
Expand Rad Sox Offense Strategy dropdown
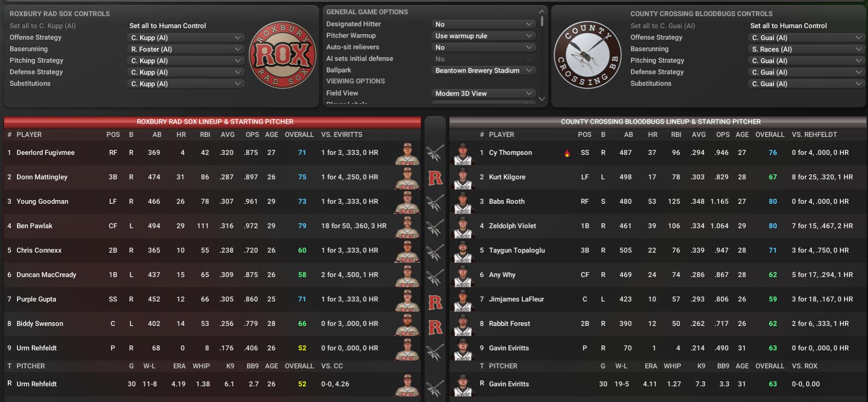click(x=186, y=38)
